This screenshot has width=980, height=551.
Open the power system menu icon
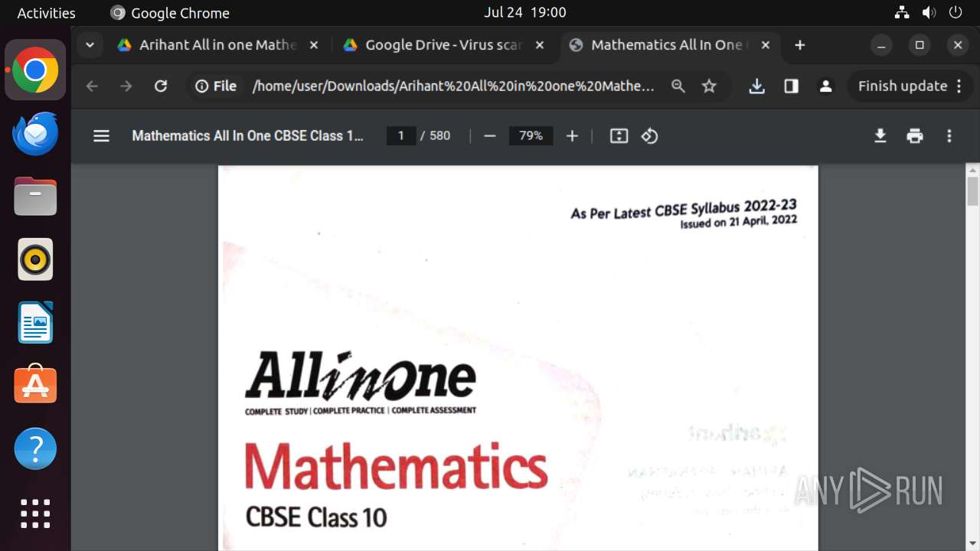point(955,12)
